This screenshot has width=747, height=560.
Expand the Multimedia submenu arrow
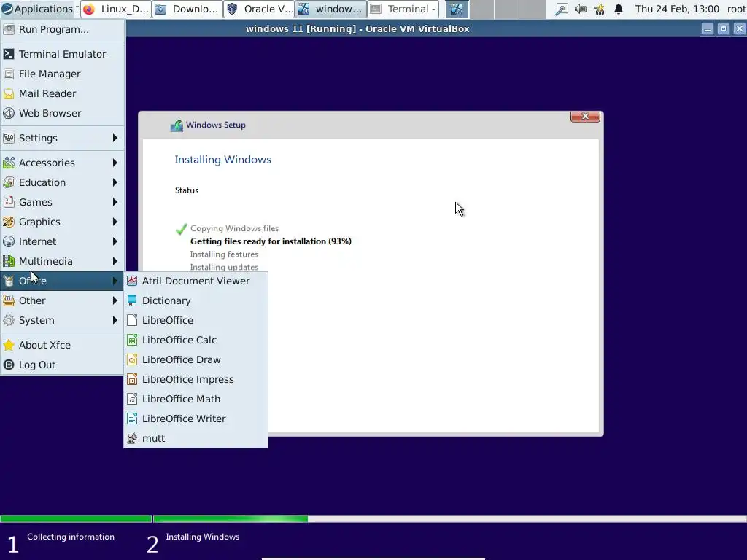115,262
